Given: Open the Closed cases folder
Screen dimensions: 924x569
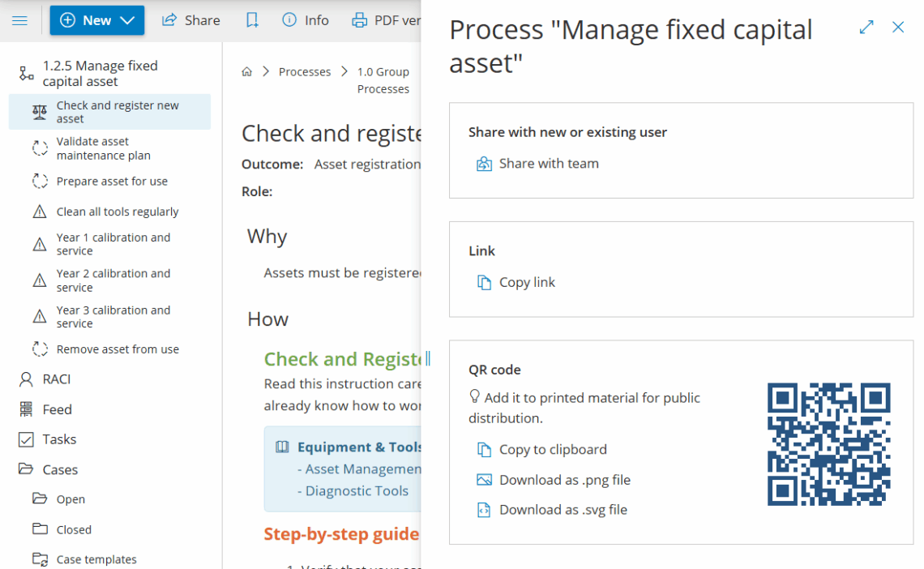Looking at the screenshot, I should click(x=74, y=529).
